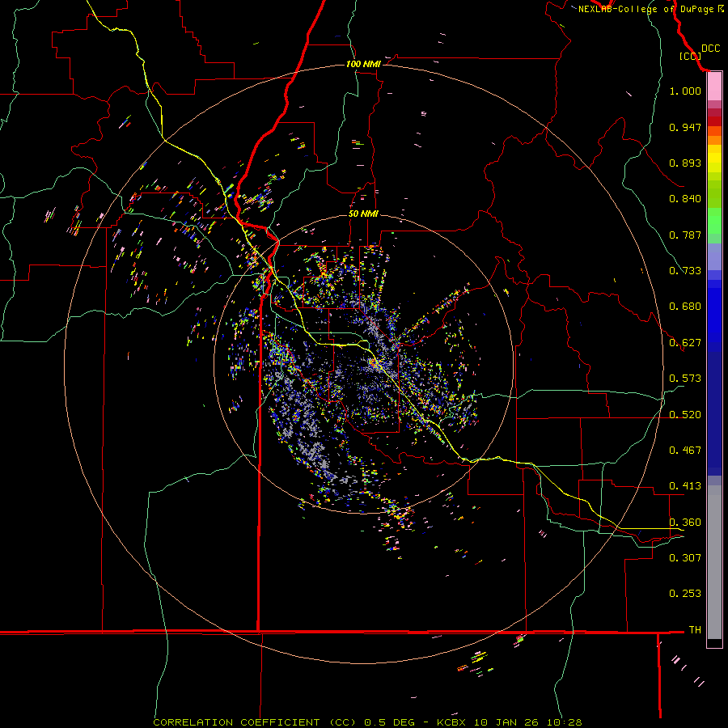Click the 0.253 scale value
The width and height of the screenshot is (728, 728).
point(685,594)
